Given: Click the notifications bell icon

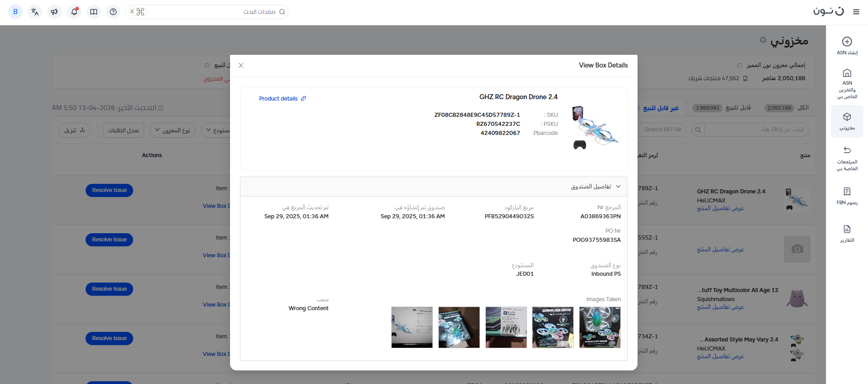Looking at the screenshot, I should pos(74,12).
